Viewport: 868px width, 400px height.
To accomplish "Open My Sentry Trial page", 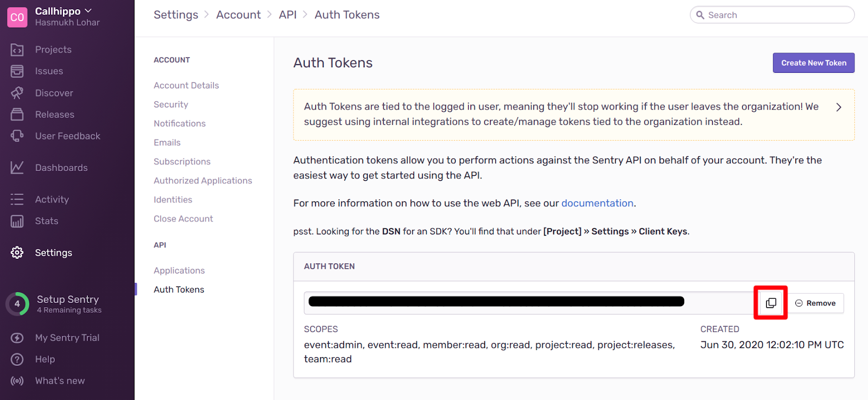I will coord(67,338).
